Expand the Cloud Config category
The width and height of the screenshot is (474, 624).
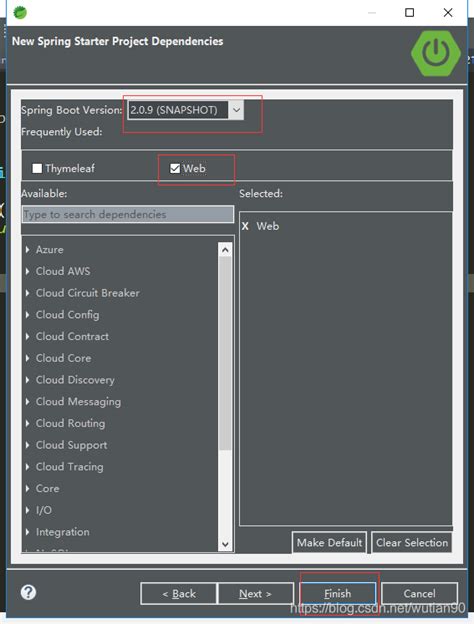27,315
